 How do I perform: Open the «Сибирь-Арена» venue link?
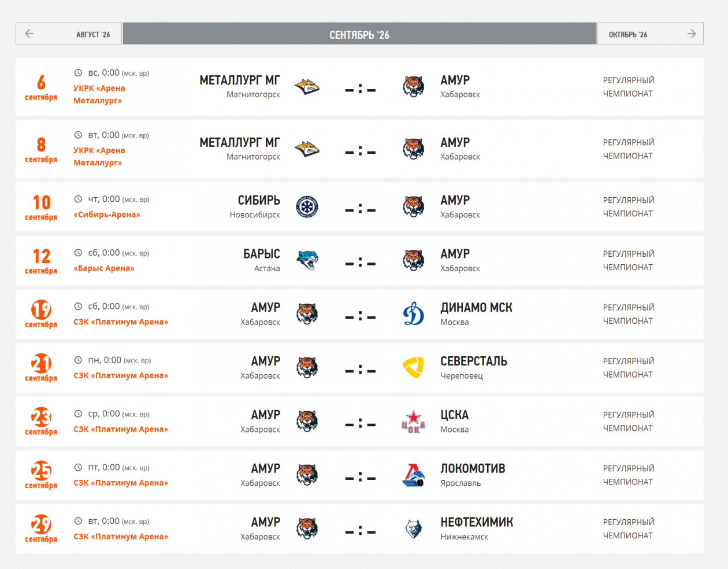pyautogui.click(x=107, y=215)
